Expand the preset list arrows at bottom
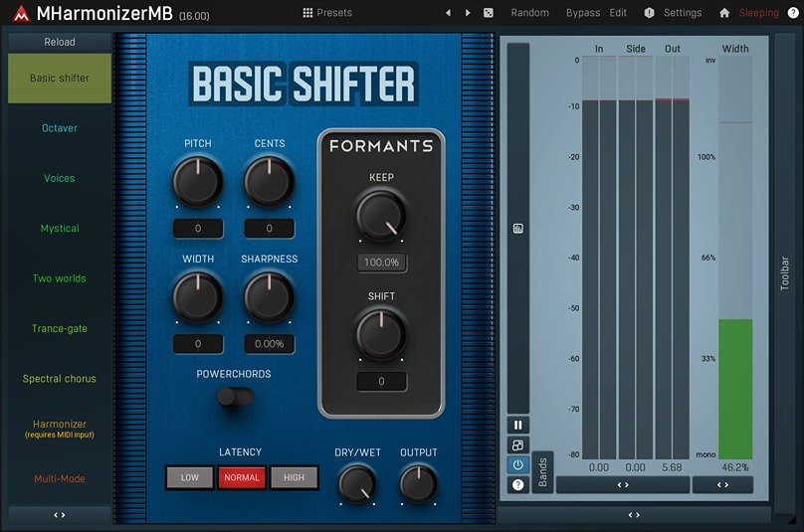The width and height of the screenshot is (804, 532). (x=60, y=515)
